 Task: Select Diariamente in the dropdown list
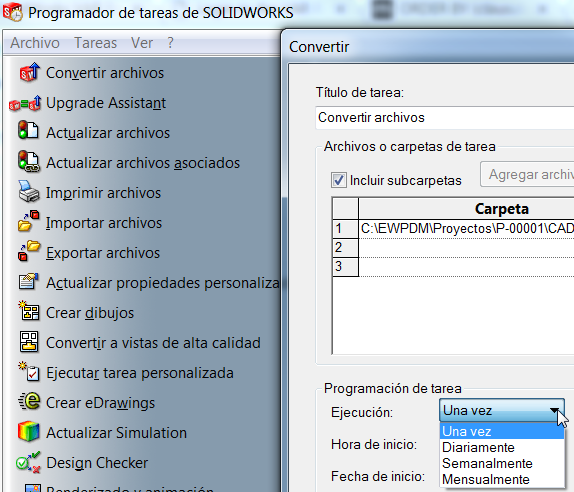pyautogui.click(x=502, y=447)
